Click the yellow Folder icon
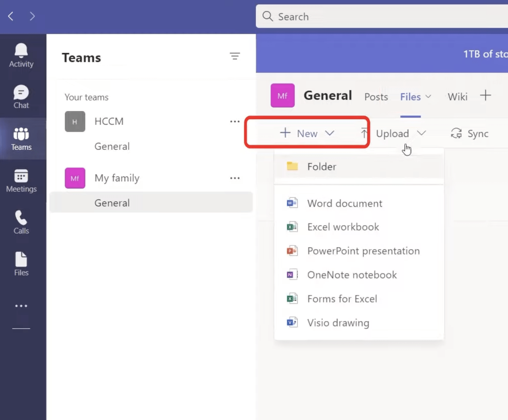The height and width of the screenshot is (420, 508). (x=292, y=166)
